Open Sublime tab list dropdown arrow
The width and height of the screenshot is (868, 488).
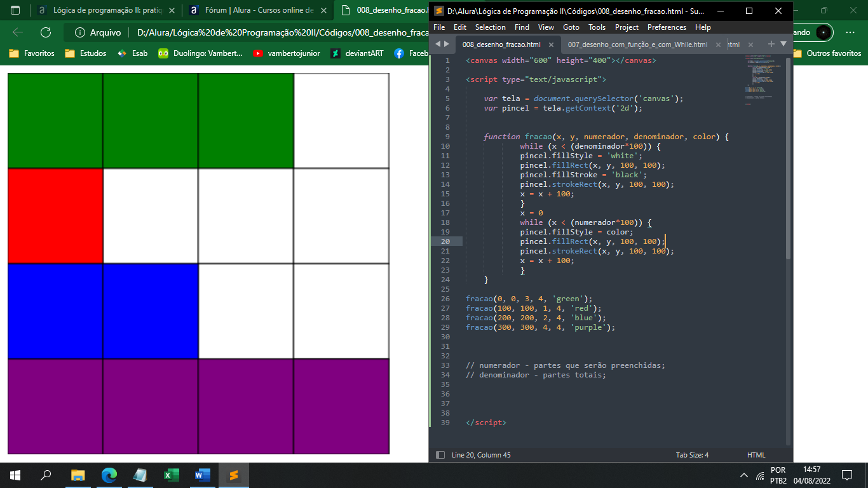click(783, 44)
